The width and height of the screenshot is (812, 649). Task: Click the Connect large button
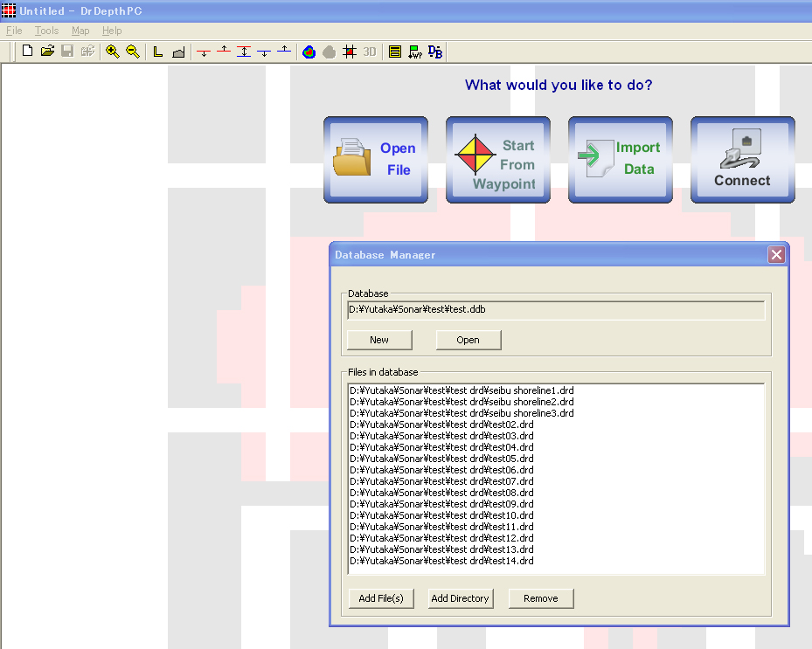point(743,159)
